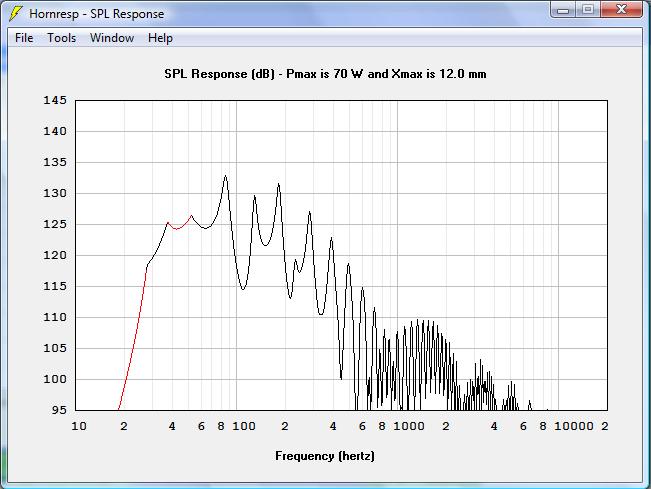Click the 10 Hz x-axis label
This screenshot has width=651, height=489.
pos(79,426)
